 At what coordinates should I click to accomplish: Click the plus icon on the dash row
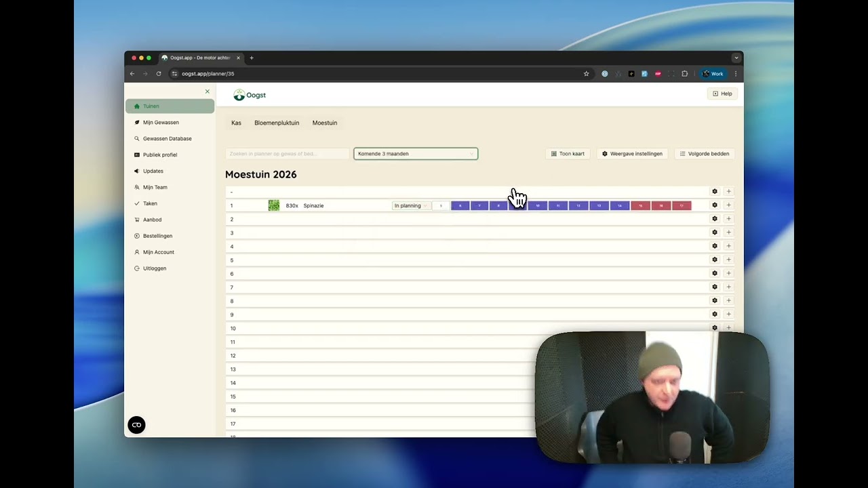728,192
